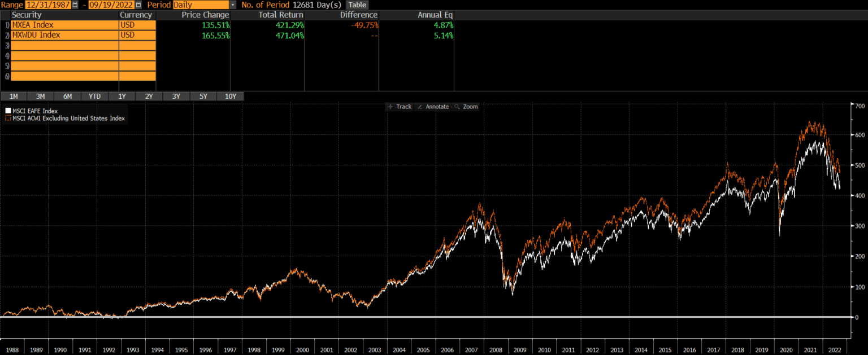Open the calendar picker for the end date

click(138, 5)
